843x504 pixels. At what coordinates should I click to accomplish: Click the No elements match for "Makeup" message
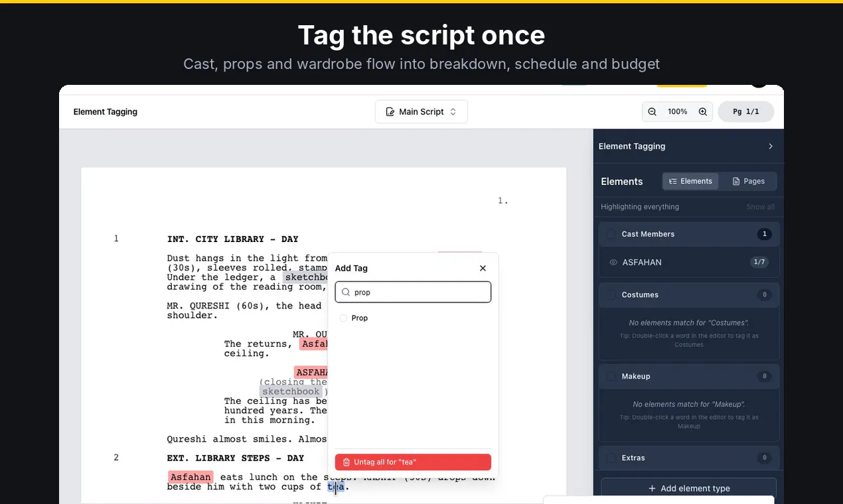(x=689, y=405)
